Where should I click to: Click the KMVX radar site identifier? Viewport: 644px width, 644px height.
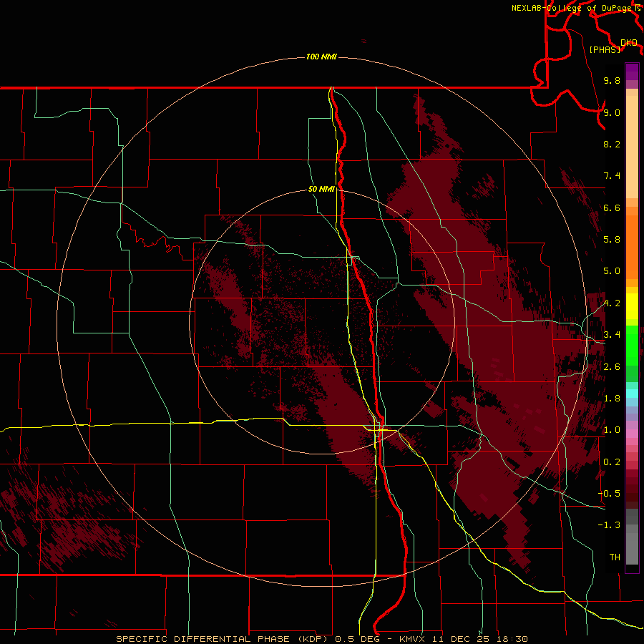coord(412,639)
